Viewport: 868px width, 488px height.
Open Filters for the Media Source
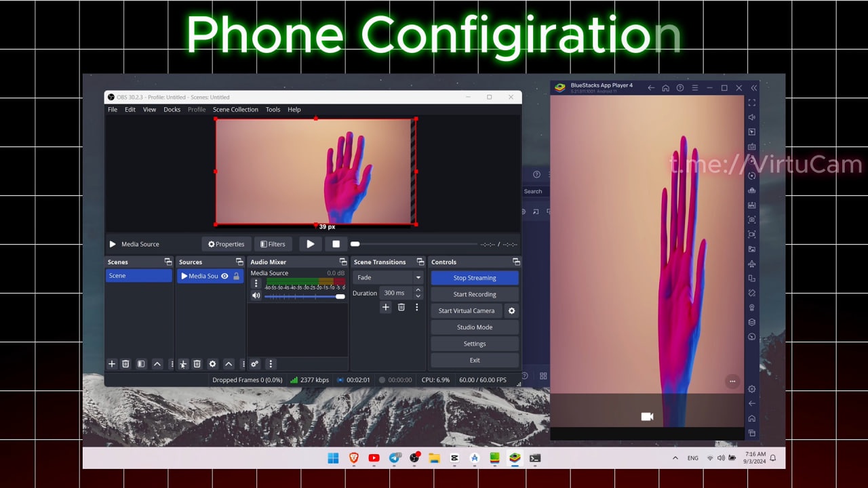(273, 243)
